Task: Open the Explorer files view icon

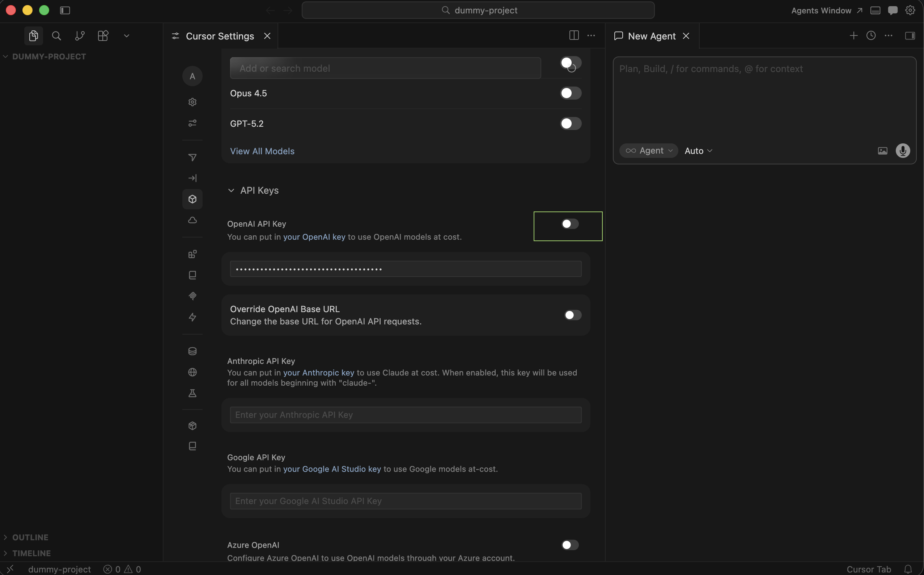Action: pos(33,36)
